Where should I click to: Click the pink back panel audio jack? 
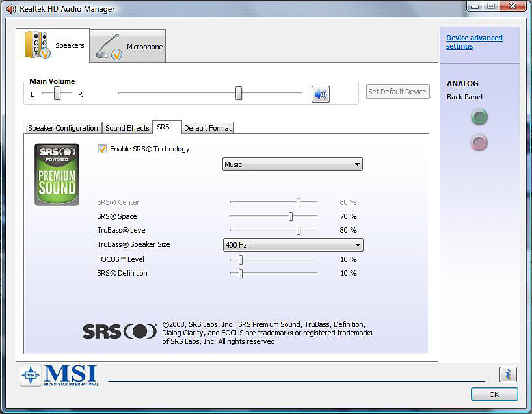click(x=479, y=142)
